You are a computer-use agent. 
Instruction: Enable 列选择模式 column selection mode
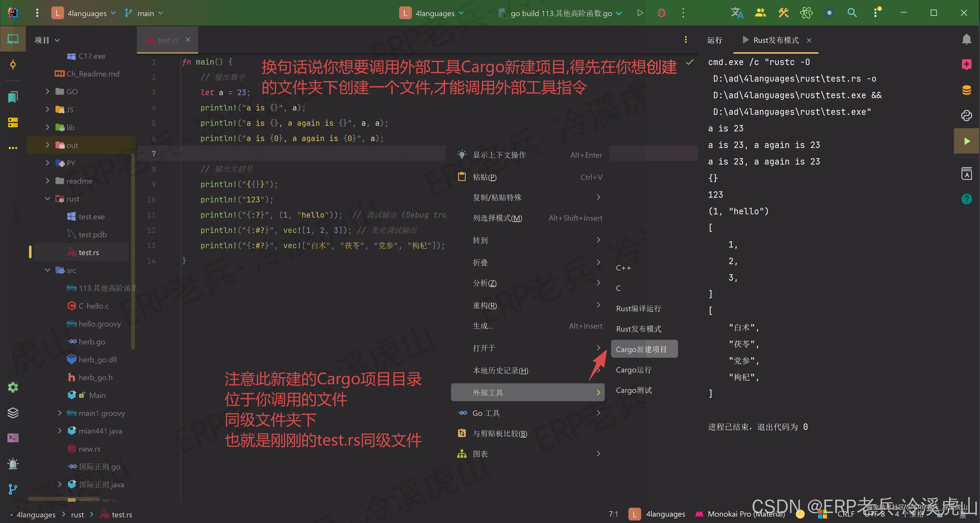tap(497, 218)
